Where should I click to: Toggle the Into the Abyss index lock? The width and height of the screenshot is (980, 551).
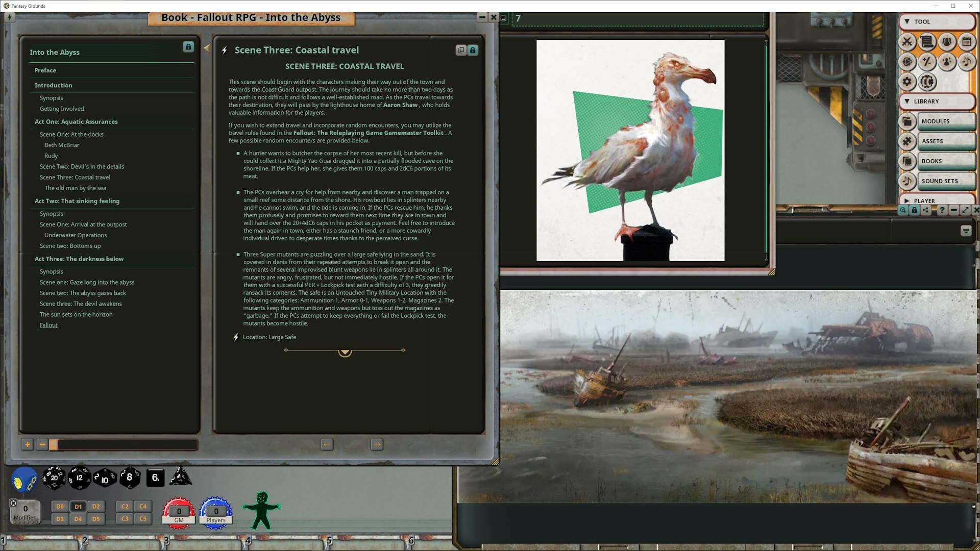pyautogui.click(x=188, y=47)
